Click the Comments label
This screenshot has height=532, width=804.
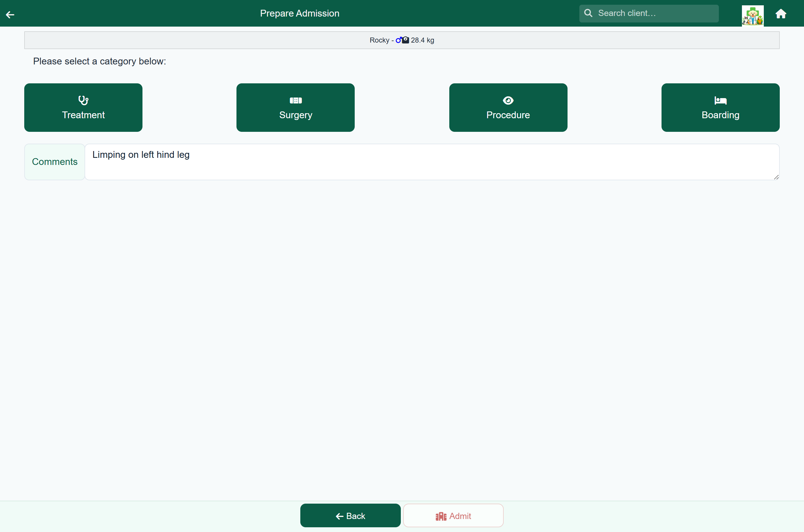click(55, 162)
